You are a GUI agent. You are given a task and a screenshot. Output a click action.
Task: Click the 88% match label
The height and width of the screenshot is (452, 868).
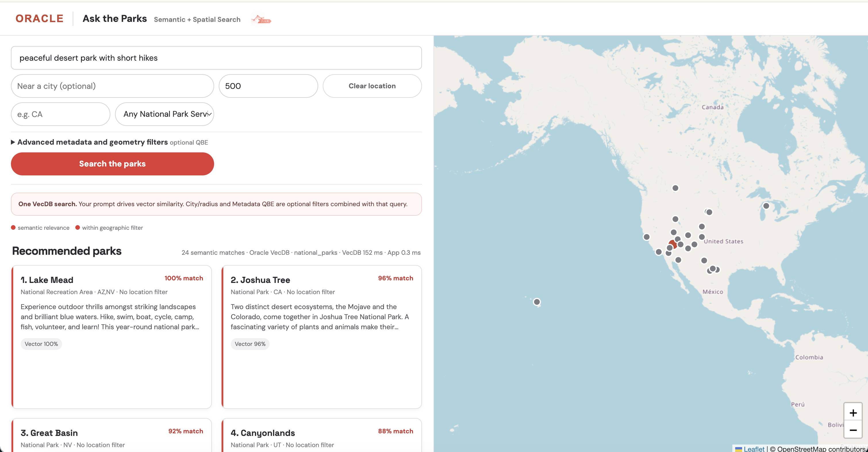click(395, 431)
